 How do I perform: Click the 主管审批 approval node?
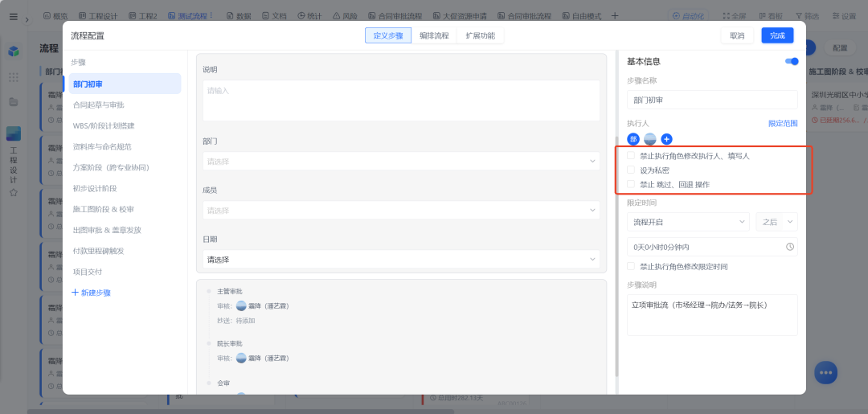click(x=230, y=291)
